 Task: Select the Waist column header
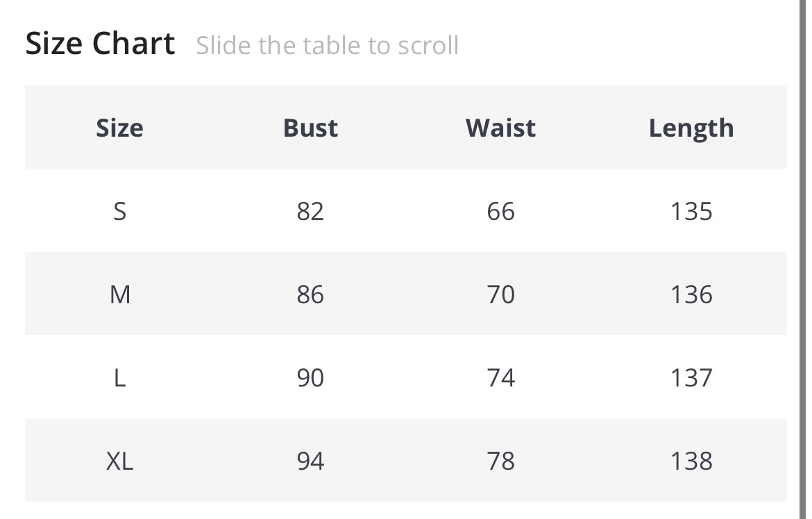tap(500, 128)
